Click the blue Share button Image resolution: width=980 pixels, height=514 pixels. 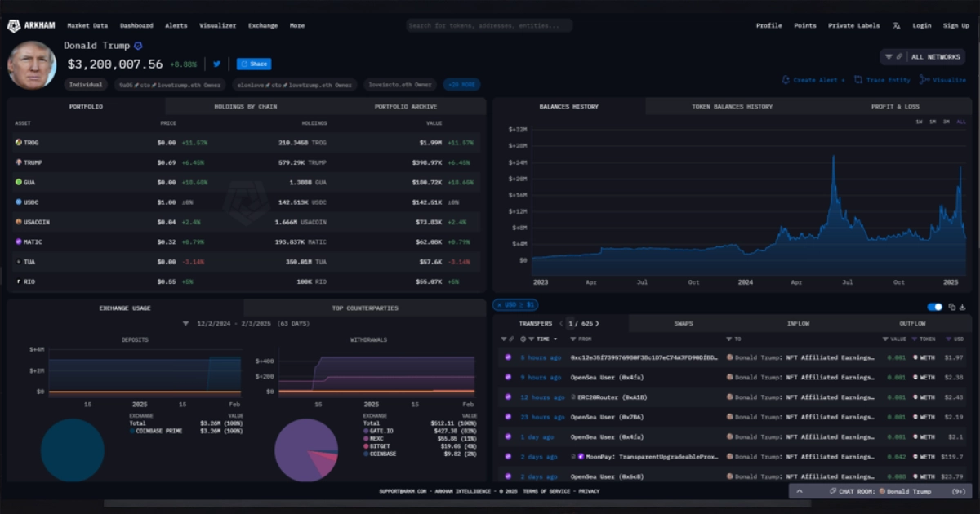pos(254,64)
